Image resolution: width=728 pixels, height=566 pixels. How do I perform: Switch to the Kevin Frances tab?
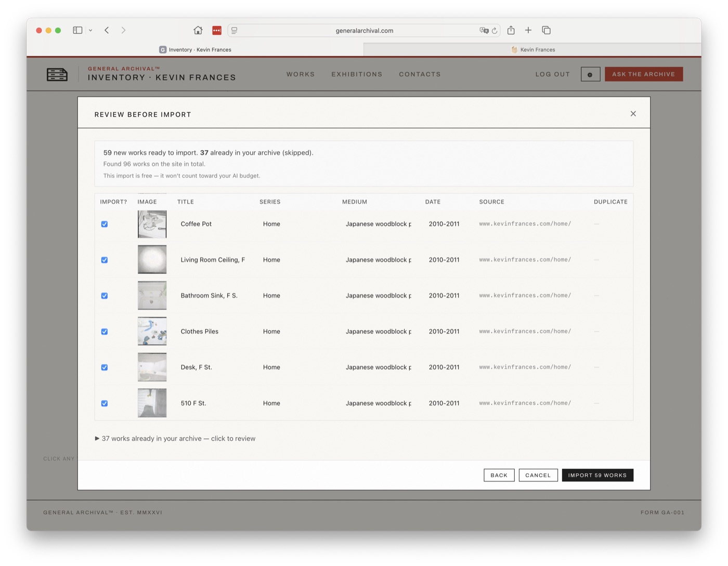532,49
